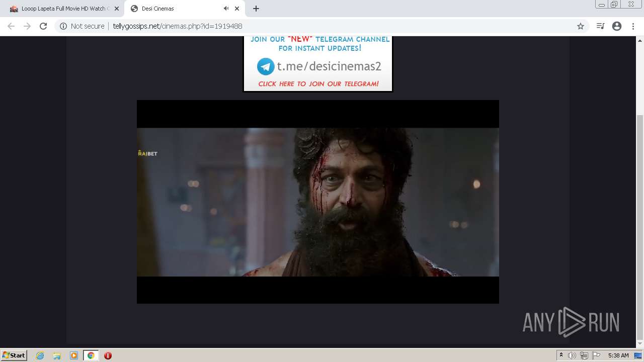Select the Chrome taskbar button
Screen dimensions: 644x362
(x=91, y=355)
